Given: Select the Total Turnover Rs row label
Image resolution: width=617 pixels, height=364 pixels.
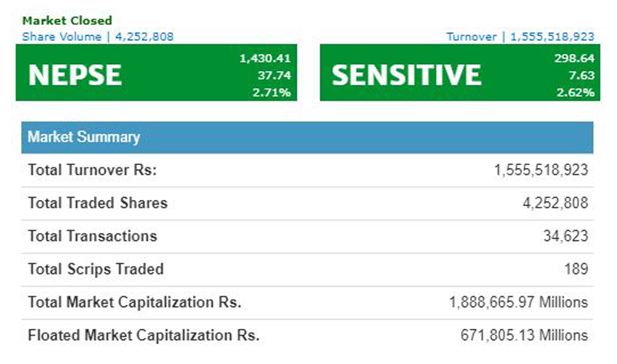Looking at the screenshot, I should [x=92, y=170].
